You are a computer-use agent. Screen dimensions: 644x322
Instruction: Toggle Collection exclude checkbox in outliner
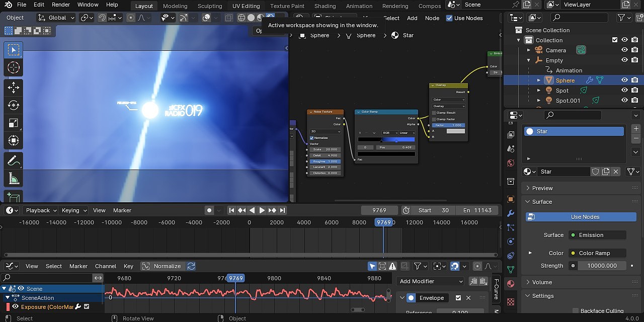click(x=614, y=40)
